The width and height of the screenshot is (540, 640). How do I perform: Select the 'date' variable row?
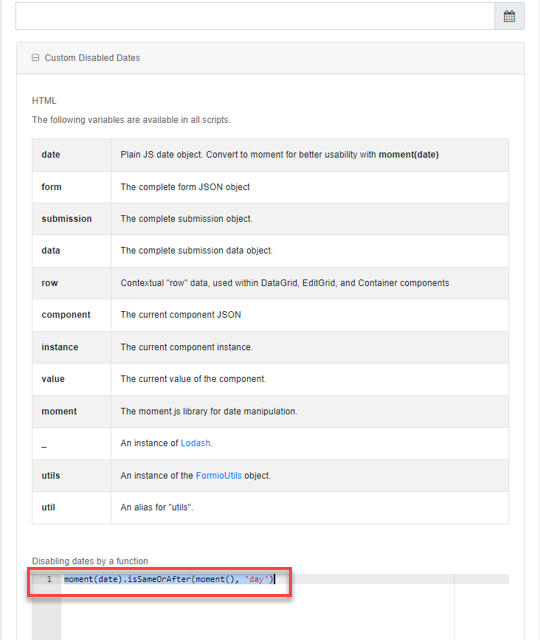click(270, 155)
